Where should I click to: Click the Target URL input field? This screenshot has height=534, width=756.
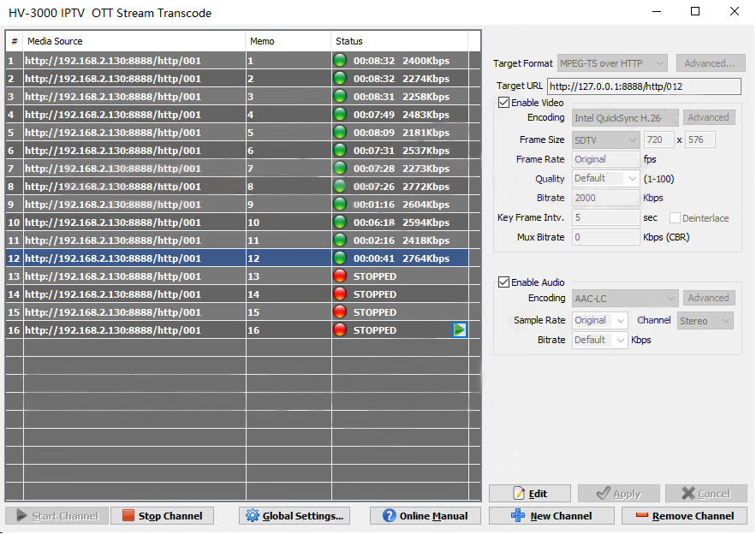(644, 86)
